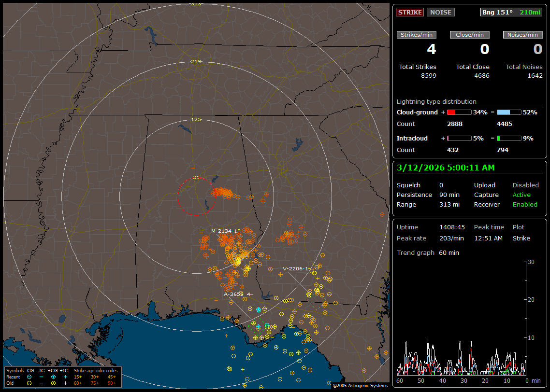Viewport: 550px width, 392px height.
Task: Select storm cell label V-2206
Action: coord(295,268)
